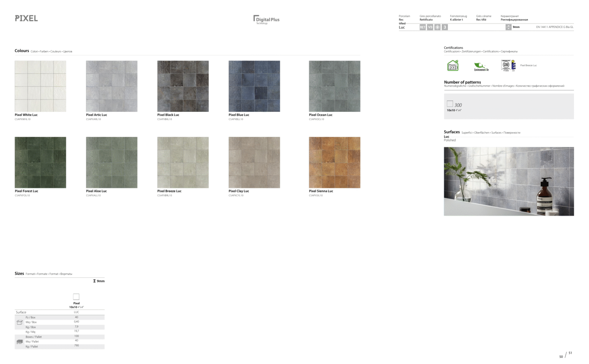Click the hourglass icon beside 9mm in Sizes
This screenshot has height=364, width=589.
tap(94, 281)
